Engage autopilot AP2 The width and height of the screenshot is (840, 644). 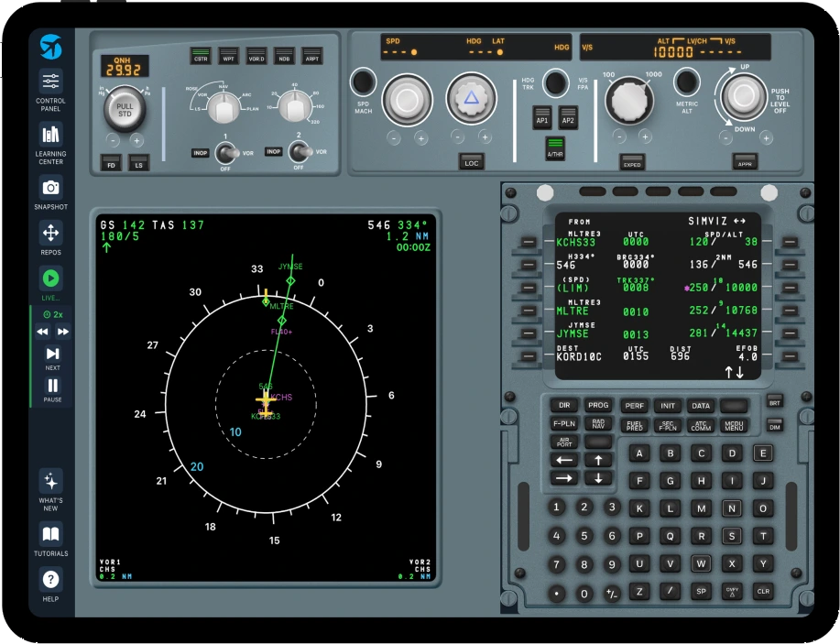coord(568,117)
